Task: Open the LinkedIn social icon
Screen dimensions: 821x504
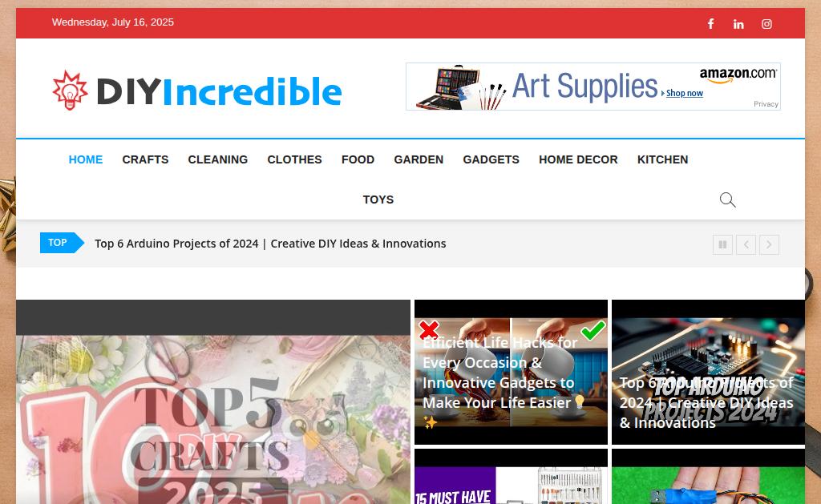Action: [738, 24]
